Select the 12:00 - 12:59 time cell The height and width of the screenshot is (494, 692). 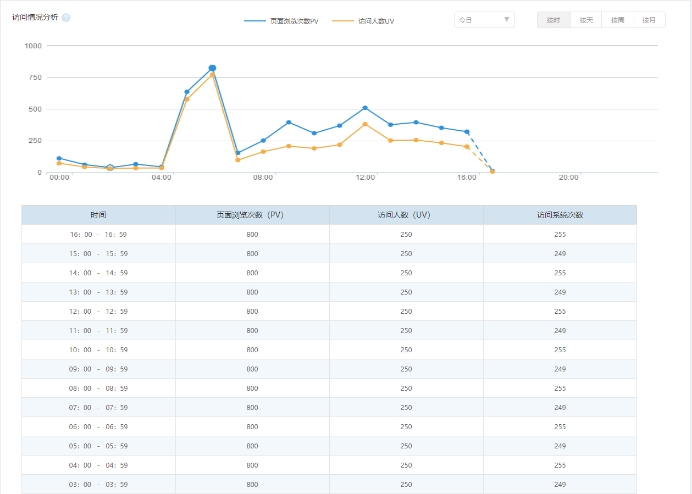pyautogui.click(x=98, y=311)
